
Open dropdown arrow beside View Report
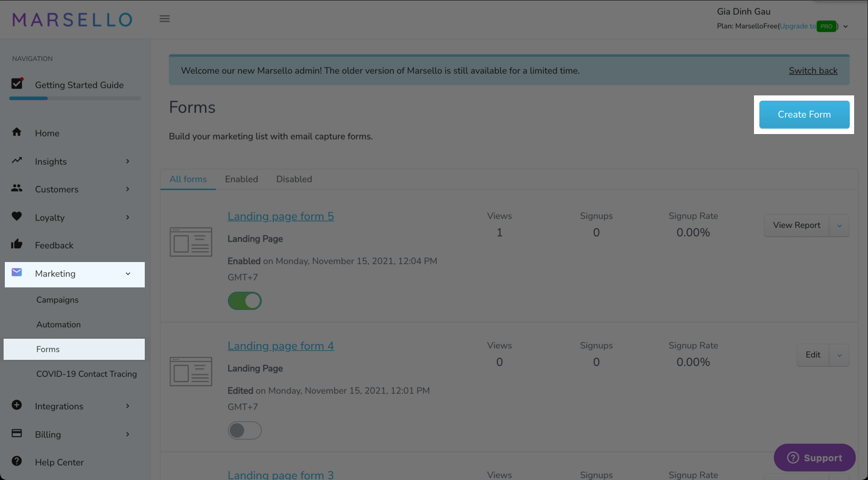(839, 225)
